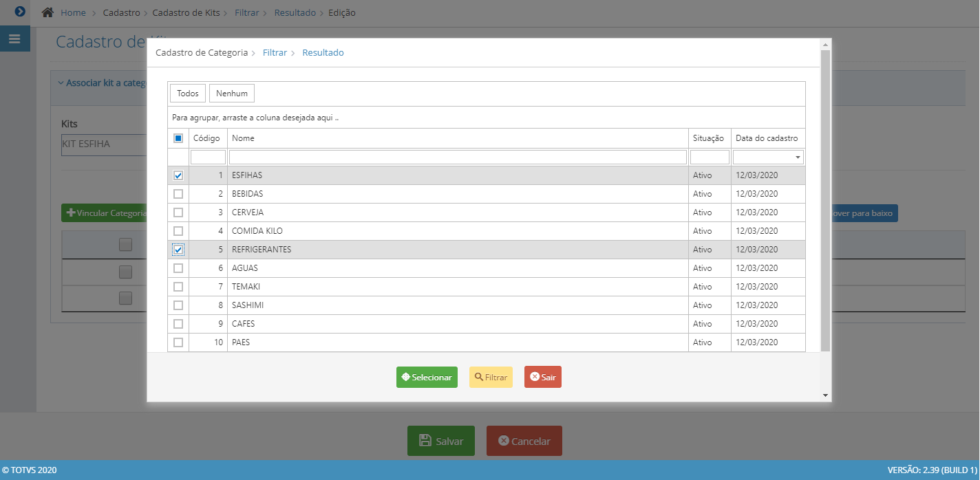
Task: Go to the dialog's Resultado breadcrumb
Action: (323, 52)
